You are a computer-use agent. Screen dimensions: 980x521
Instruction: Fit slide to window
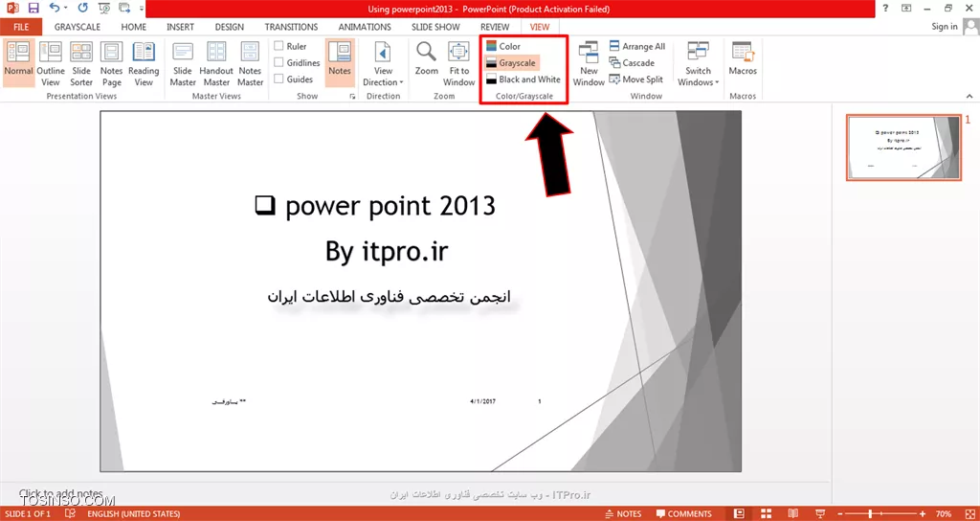(458, 63)
